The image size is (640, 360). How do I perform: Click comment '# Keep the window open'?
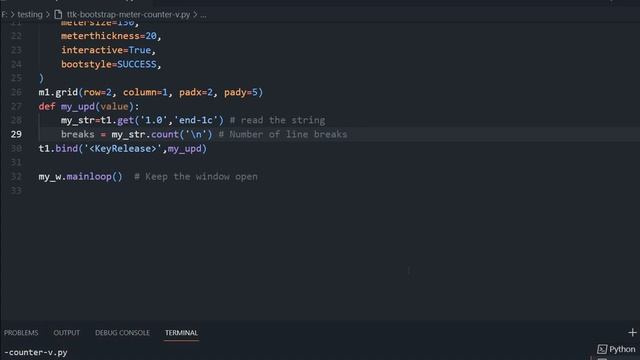tap(196, 177)
